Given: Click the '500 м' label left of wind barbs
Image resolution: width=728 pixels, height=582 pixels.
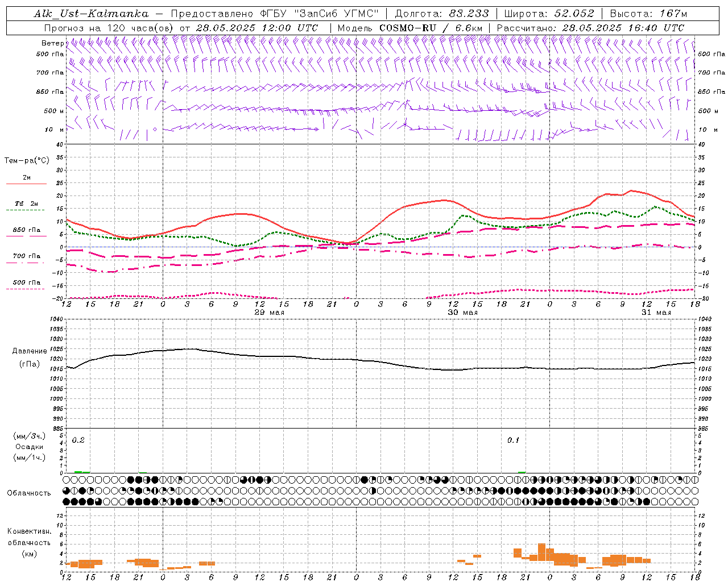Looking at the screenshot, I should [x=53, y=111].
